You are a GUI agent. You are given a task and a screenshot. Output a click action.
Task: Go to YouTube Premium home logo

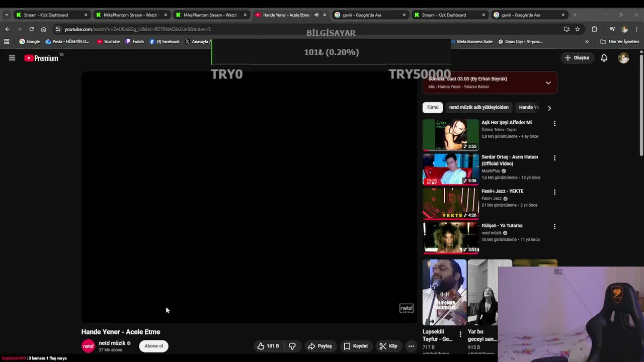(x=42, y=58)
